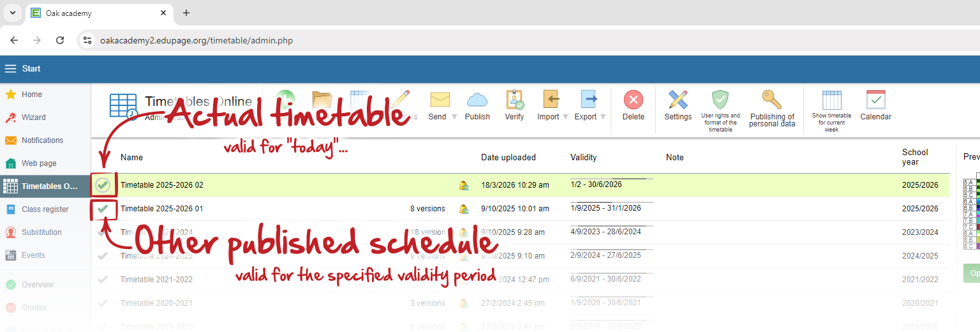Open User rights and format settings
This screenshot has width=980, height=332.
[720, 100]
